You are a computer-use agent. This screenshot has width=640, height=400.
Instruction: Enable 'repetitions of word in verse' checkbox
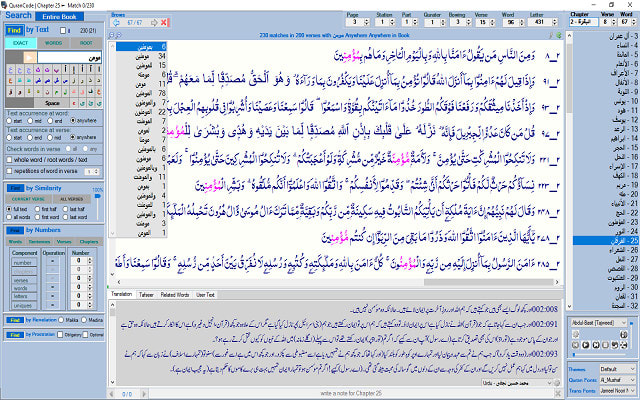pos(11,171)
